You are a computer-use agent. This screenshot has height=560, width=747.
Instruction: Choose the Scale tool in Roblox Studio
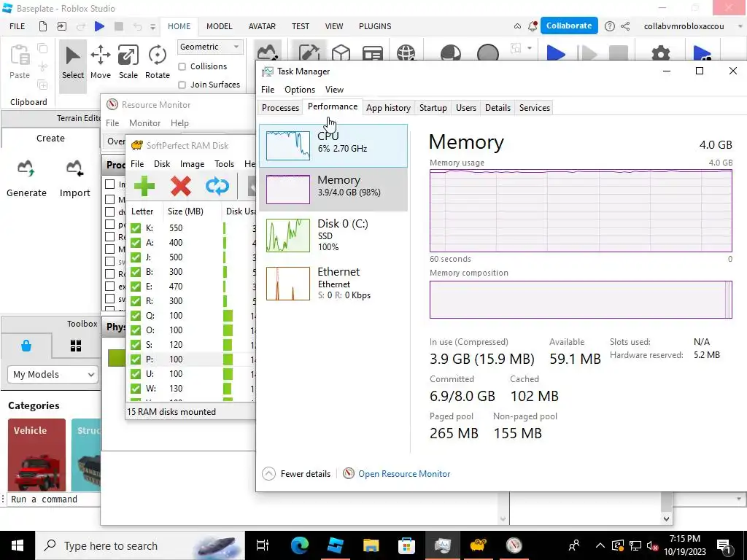pos(128,62)
